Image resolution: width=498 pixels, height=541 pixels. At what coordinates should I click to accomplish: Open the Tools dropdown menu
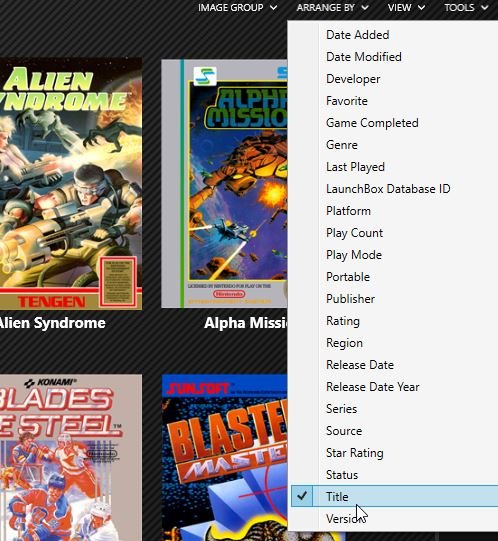coord(466,8)
